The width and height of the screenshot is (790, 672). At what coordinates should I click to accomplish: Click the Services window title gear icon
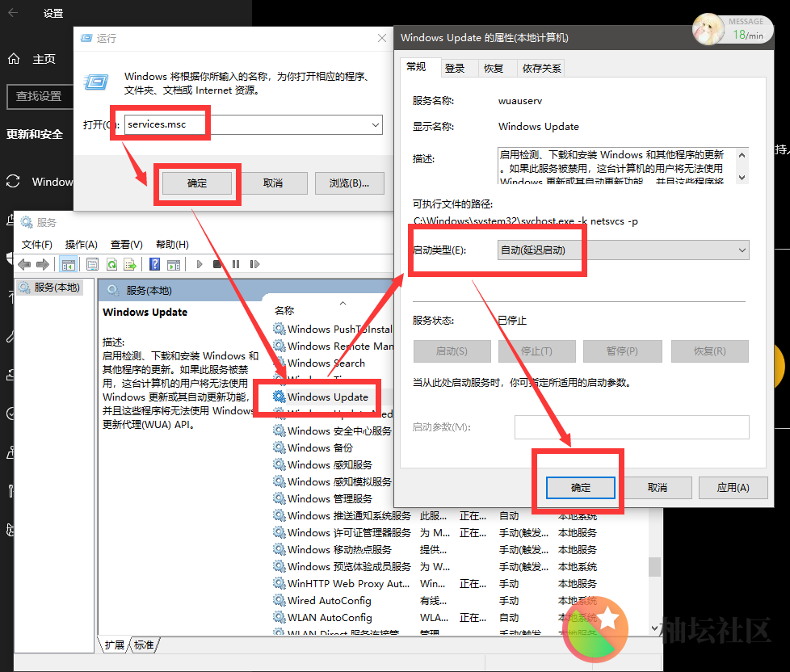point(26,222)
